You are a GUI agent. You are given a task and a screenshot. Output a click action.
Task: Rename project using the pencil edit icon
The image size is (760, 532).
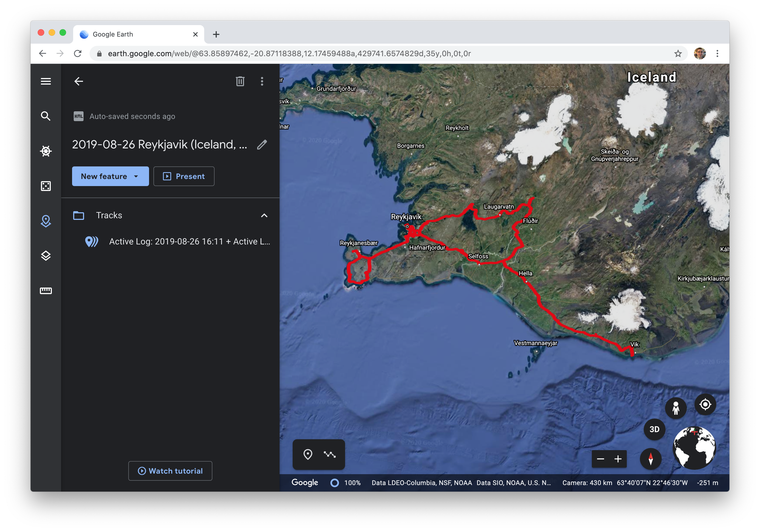[x=262, y=145]
